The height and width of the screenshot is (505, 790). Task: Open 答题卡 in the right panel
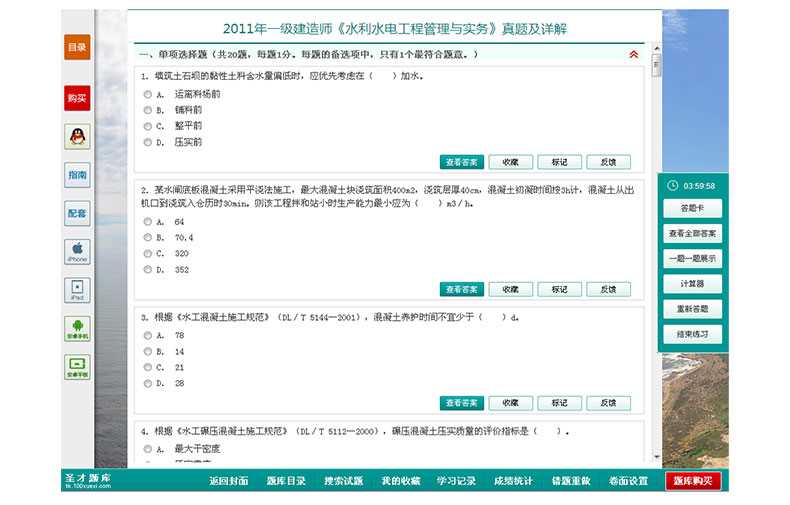(692, 209)
